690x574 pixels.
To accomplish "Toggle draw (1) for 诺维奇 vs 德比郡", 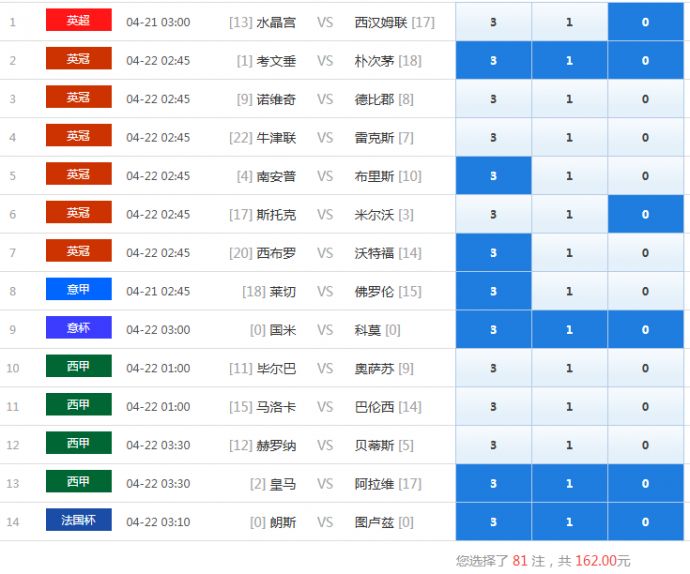I will click(569, 99).
